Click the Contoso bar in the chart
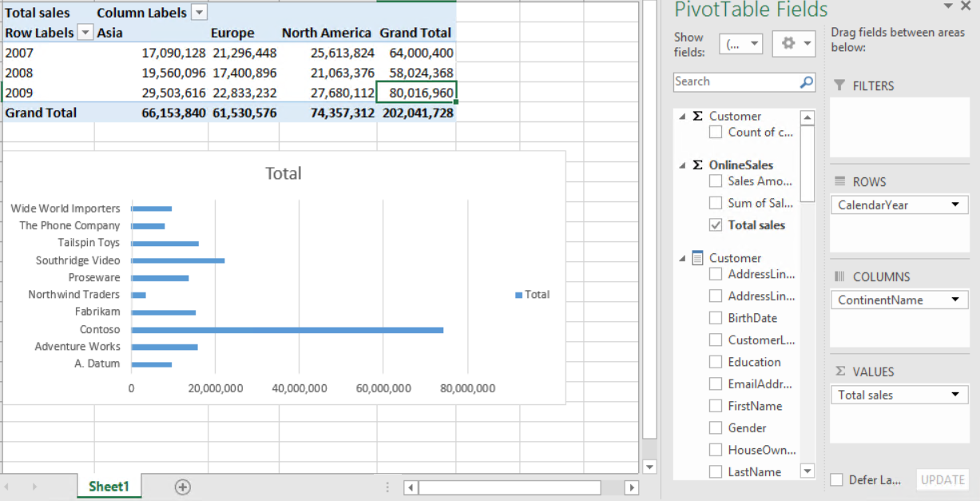Image resolution: width=980 pixels, height=501 pixels. [287, 330]
